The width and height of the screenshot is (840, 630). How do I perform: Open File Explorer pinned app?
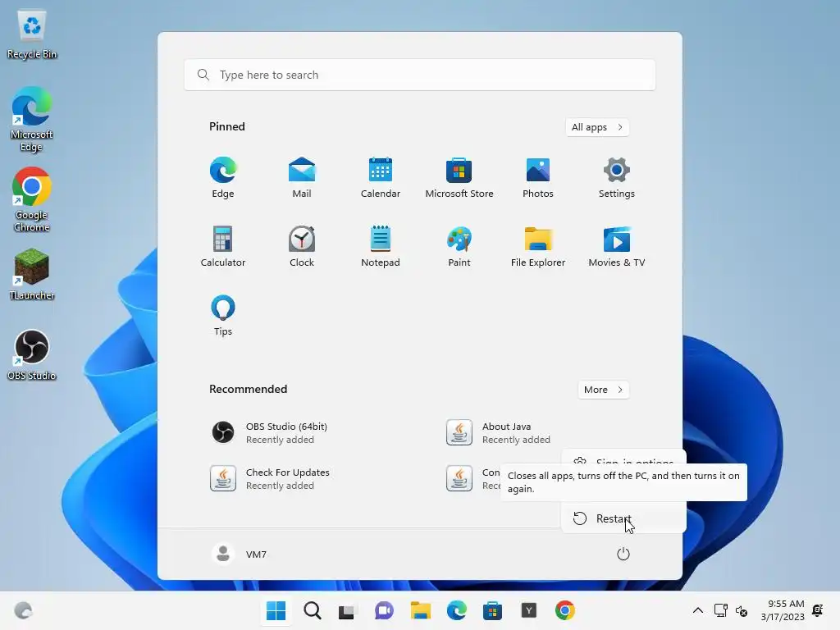538,246
